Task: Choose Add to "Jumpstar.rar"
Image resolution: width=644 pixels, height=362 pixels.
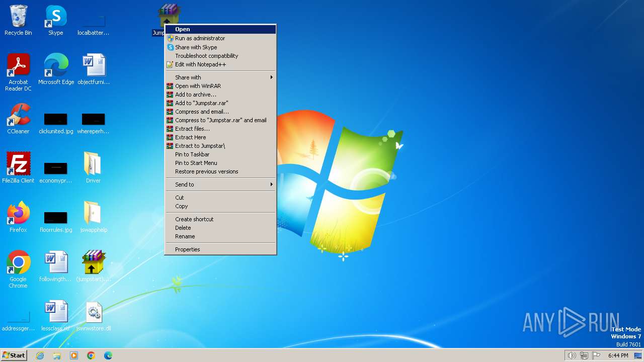Action: tap(221, 103)
